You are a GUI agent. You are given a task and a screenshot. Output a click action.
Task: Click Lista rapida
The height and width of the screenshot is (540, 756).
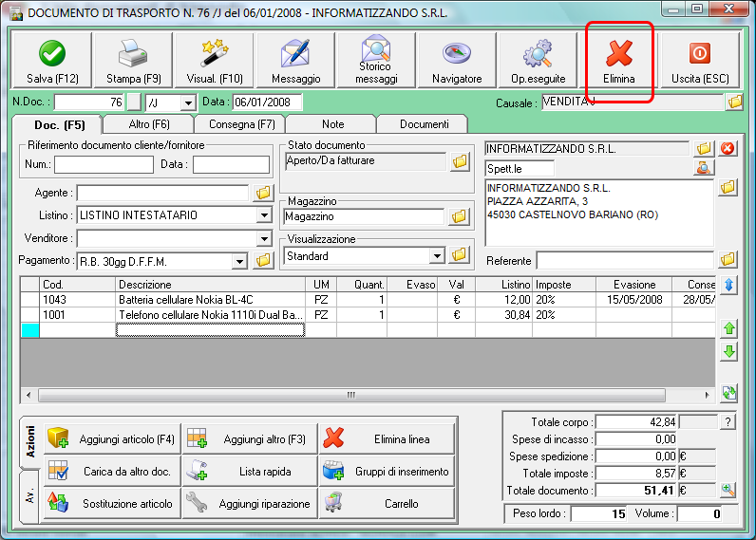[250, 471]
